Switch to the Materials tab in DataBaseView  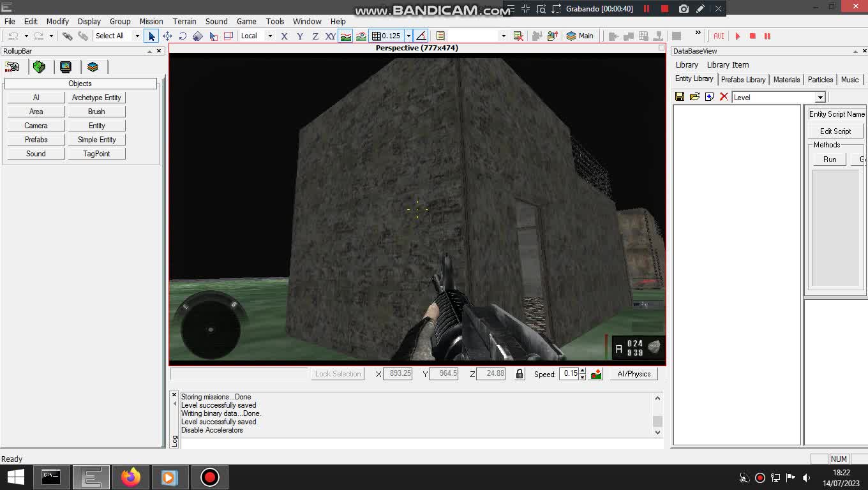pos(786,79)
